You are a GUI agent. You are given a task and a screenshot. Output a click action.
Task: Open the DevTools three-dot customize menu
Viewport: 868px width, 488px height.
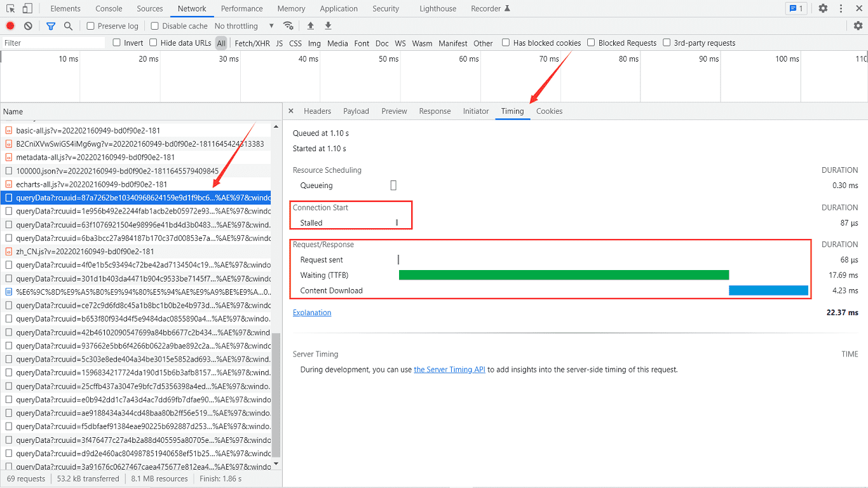tap(841, 9)
